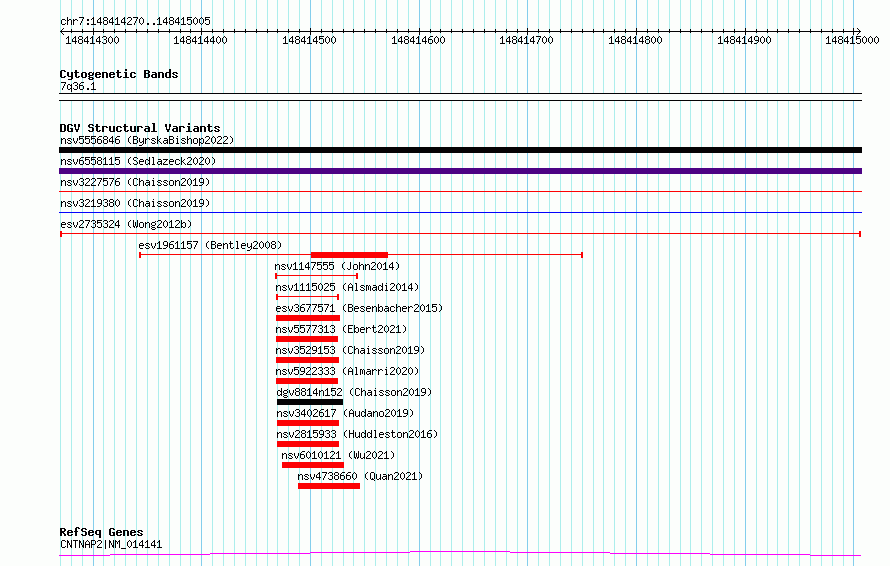This screenshot has width=890, height=566.
Task: Open the nsv3227576 (Chaisson2019) variant
Action: point(134,183)
